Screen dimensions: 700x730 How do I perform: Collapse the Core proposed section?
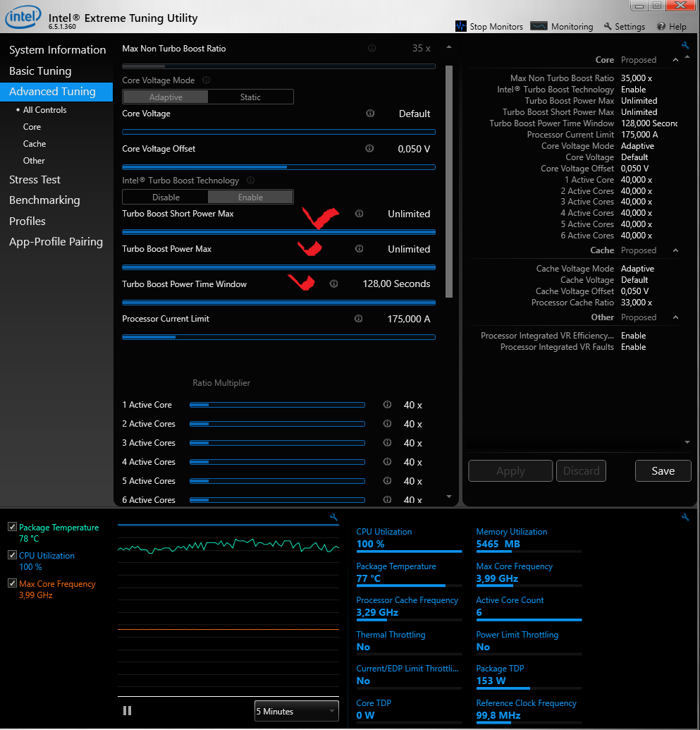(675, 59)
